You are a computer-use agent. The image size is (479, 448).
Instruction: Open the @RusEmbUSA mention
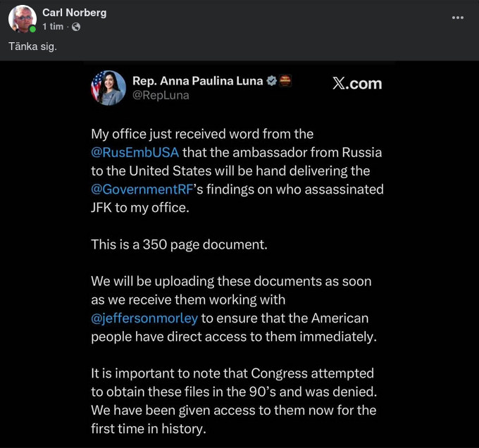[136, 152]
